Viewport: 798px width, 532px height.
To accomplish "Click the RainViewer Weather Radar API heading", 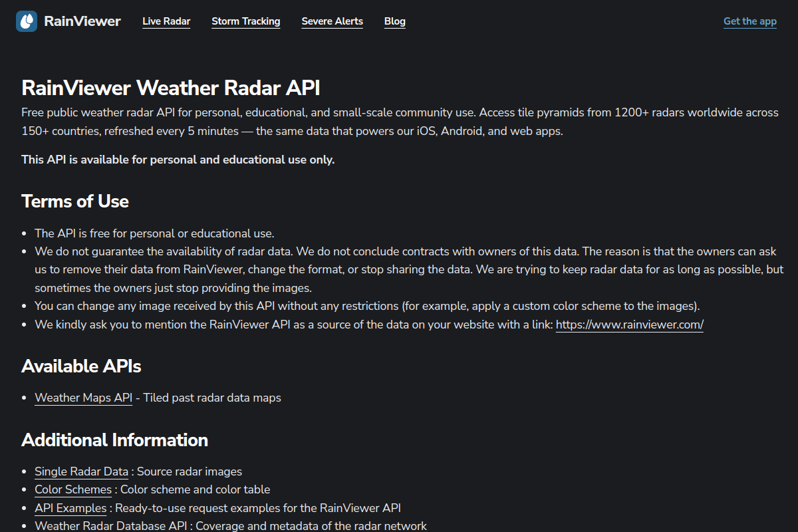I will (x=171, y=88).
